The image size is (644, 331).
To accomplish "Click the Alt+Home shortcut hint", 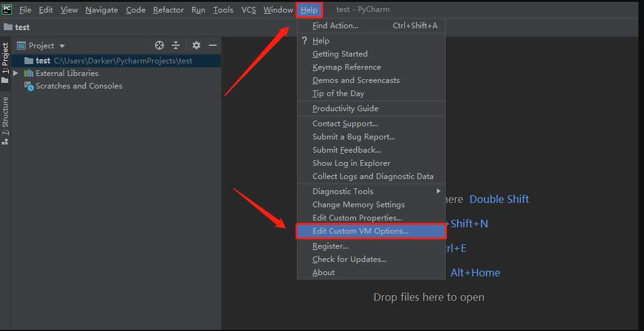I will [475, 273].
